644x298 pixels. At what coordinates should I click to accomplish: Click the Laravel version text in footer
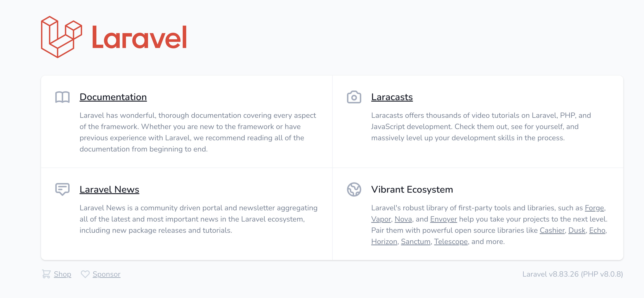pyautogui.click(x=572, y=274)
